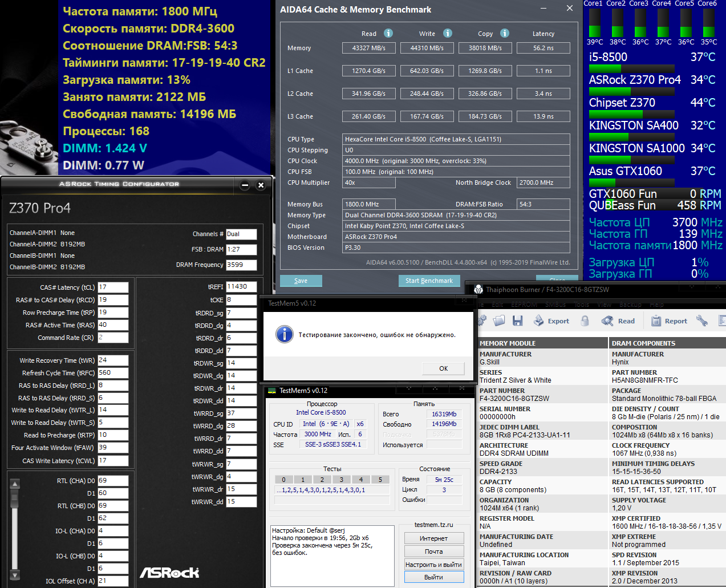Open file with folder icon in Thaiphoon Burner
726x588 pixels.
[499, 321]
